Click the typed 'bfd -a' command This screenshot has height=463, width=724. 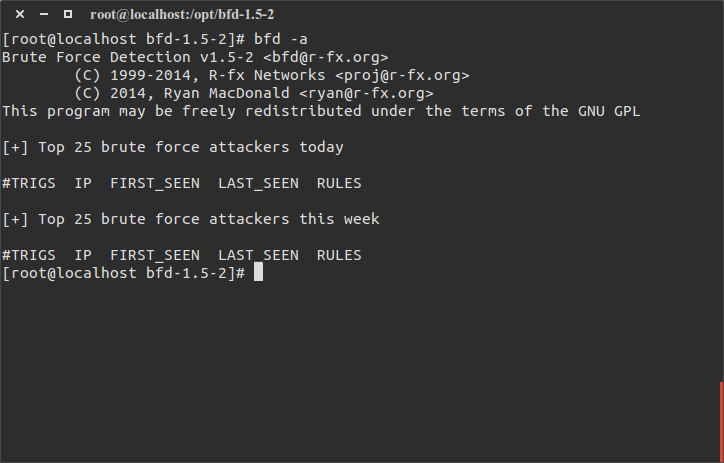point(281,39)
